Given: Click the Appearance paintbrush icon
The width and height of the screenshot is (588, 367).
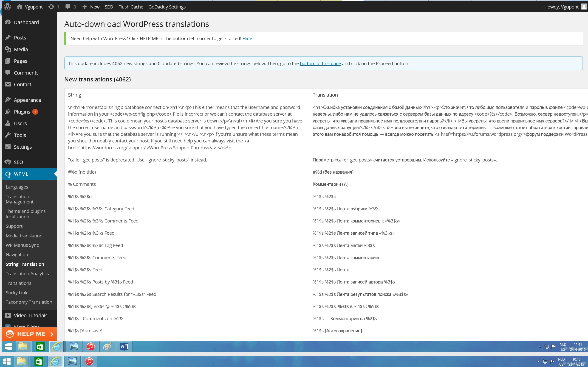Looking at the screenshot, I should (8, 100).
